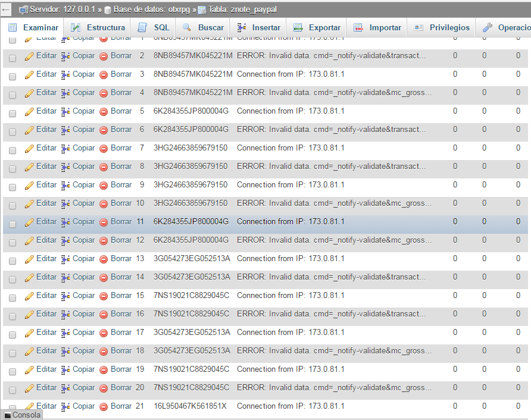Click txn id 16L950467K561851X in row 21
Screen dimensions: 531x420
190,406
